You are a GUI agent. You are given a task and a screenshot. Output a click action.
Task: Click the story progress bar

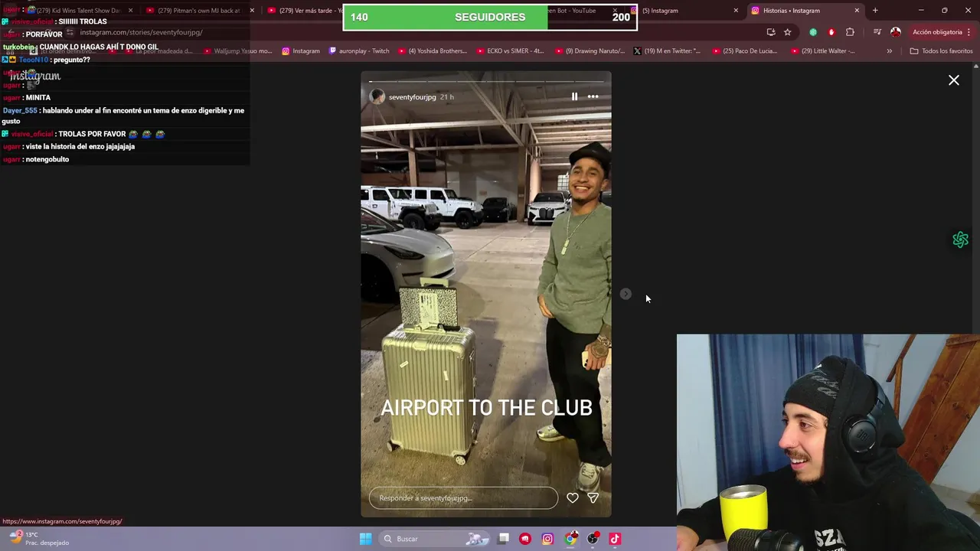(x=486, y=81)
